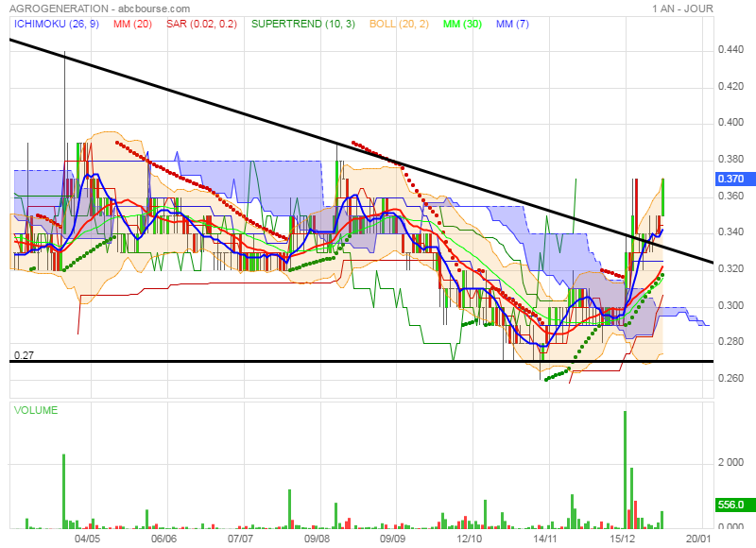The width and height of the screenshot is (756, 548).
Task: Click the 0.440 price axis value
Action: (x=730, y=49)
